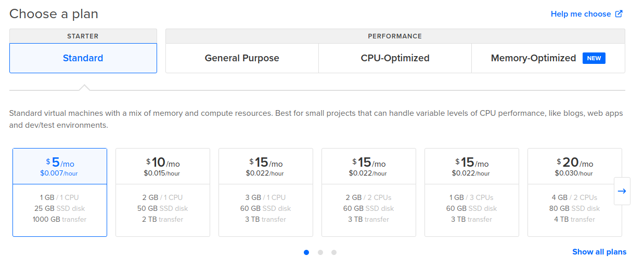Click the NEW badge on Memory-Optimized
The height and width of the screenshot is (268, 644).
[594, 58]
